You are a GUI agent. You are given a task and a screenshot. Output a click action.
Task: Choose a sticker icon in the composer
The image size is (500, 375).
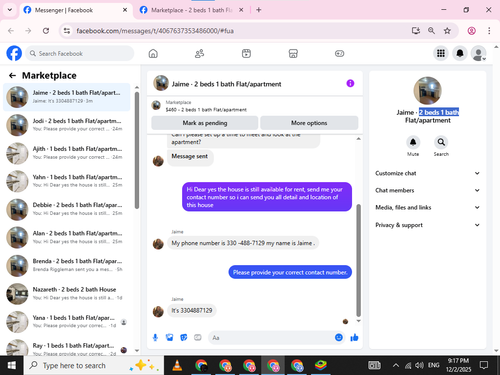tap(184, 338)
